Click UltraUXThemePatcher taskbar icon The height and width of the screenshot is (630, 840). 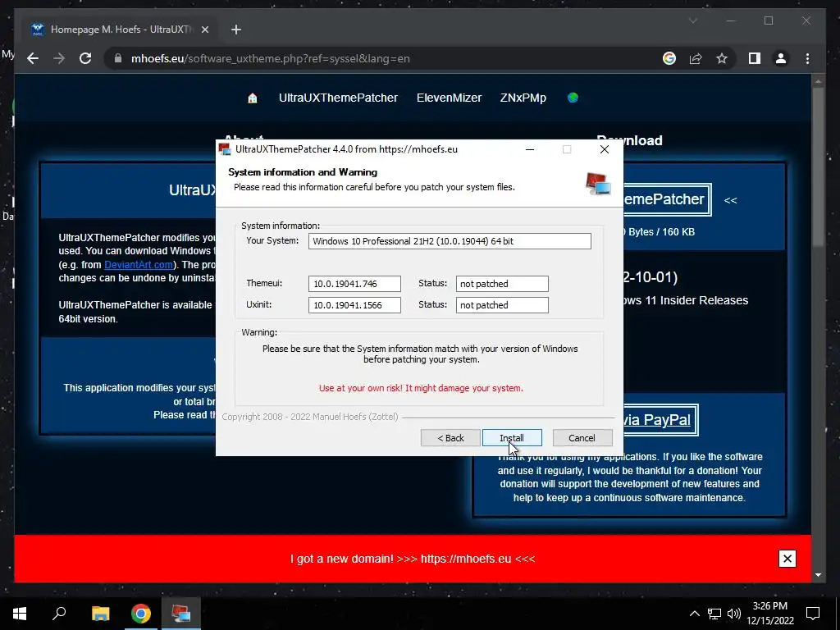(181, 614)
